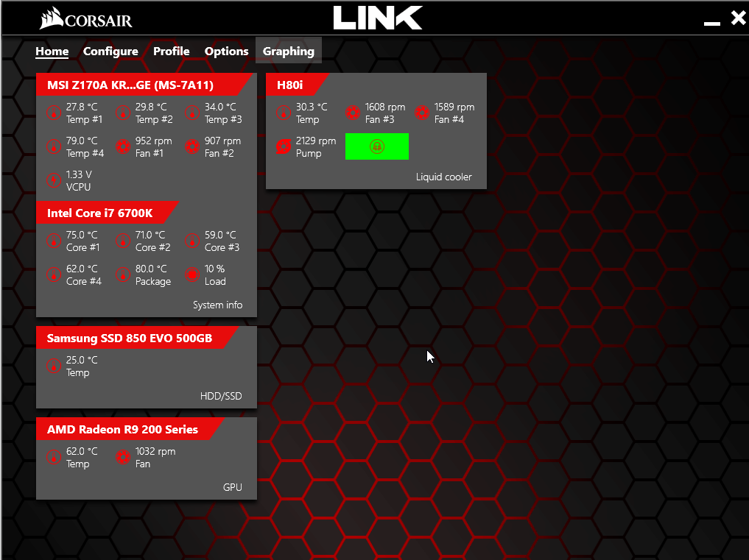Select the H80i Fan #3 icon
Screen dimensions: 749x560
353,113
